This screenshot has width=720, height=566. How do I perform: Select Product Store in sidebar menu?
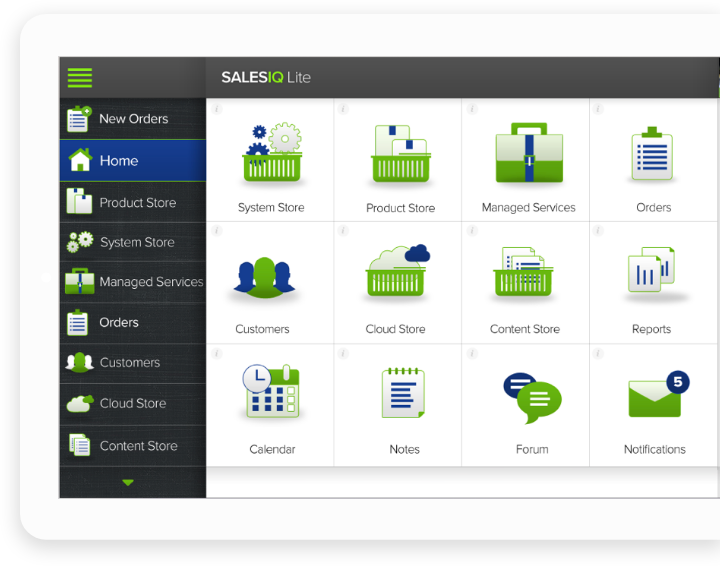pyautogui.click(x=133, y=202)
